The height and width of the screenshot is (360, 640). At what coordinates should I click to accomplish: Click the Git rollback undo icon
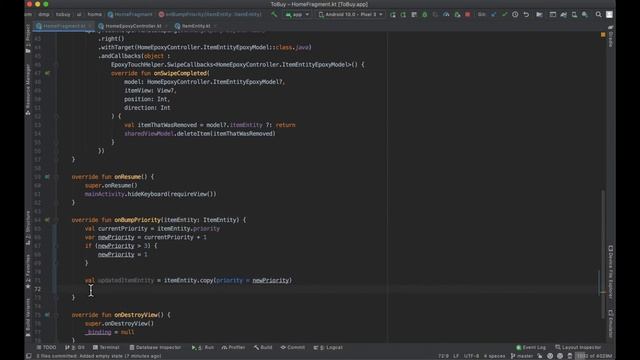(x=526, y=15)
